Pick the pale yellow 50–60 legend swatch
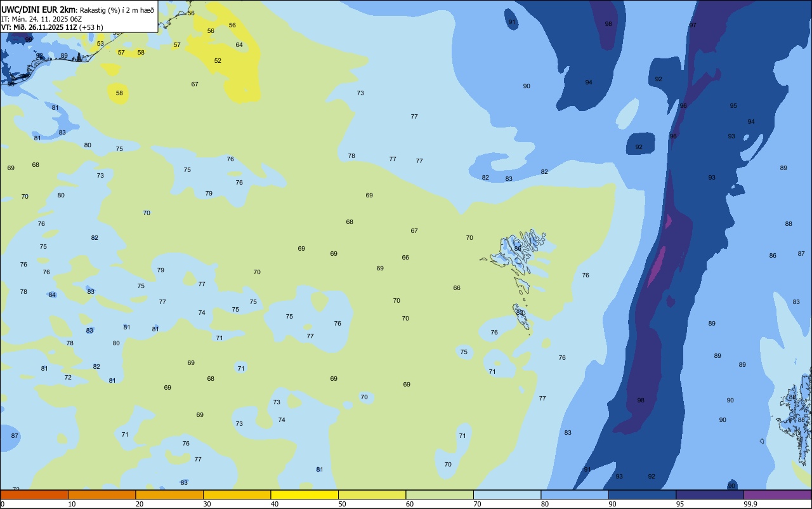812x509 pixels. click(372, 494)
